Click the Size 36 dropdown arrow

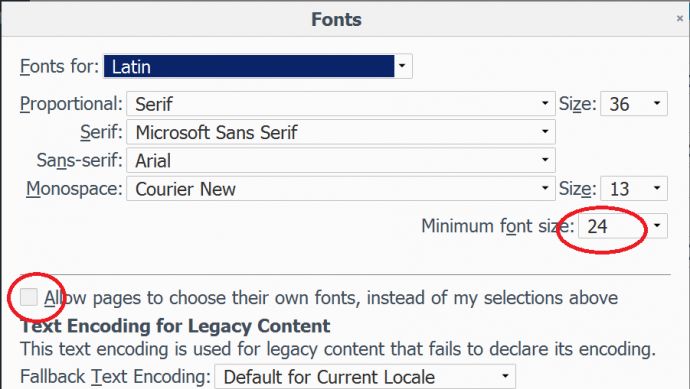[x=657, y=104]
